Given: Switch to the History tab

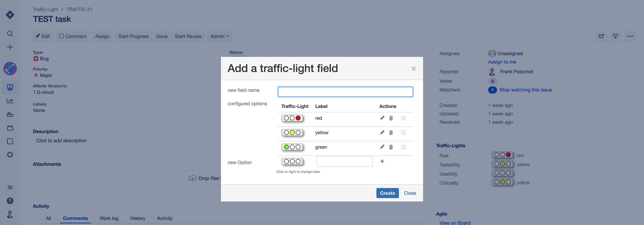Looking at the screenshot, I should [138, 218].
